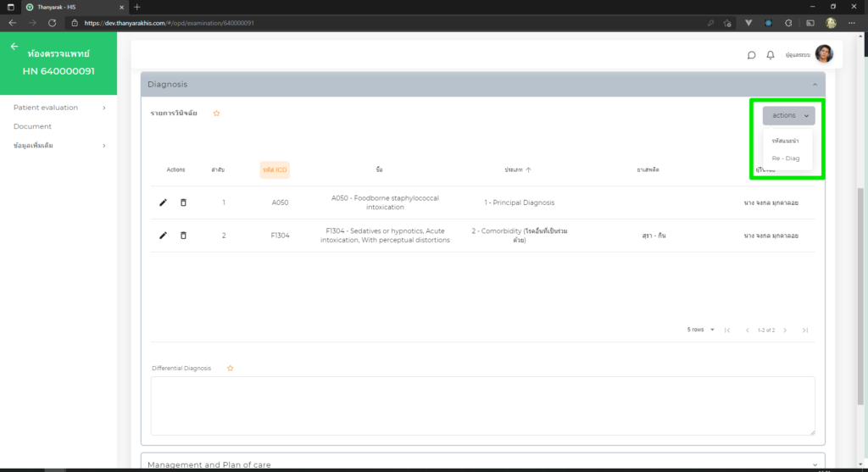Edit the A050 diagnosis row with pencil icon
This screenshot has height=472, width=868.
click(163, 203)
